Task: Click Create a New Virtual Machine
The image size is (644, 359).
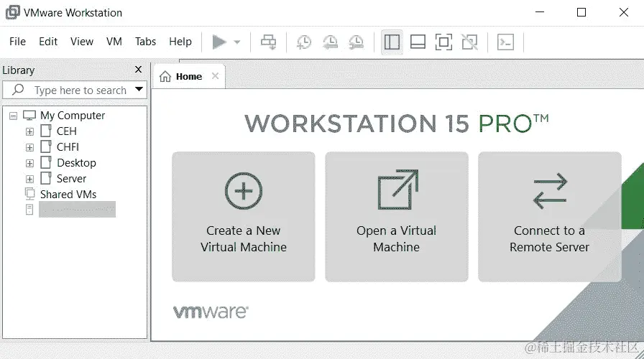Action: (244, 217)
